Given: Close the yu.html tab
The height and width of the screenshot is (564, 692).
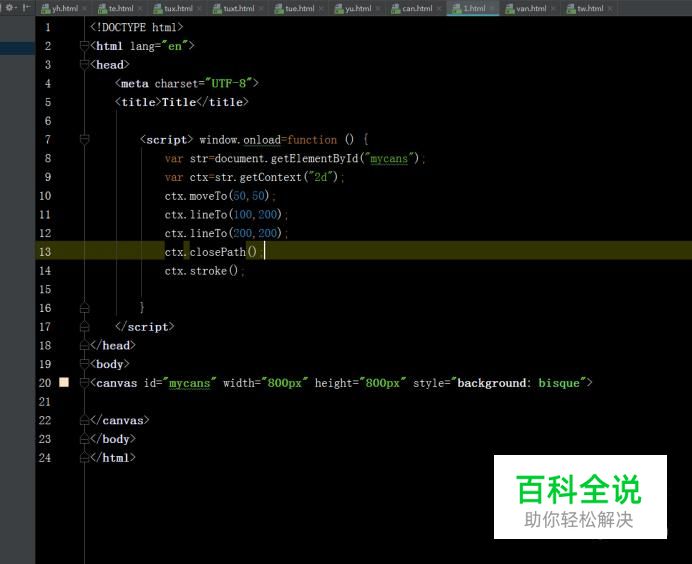Looking at the screenshot, I should click(377, 8).
